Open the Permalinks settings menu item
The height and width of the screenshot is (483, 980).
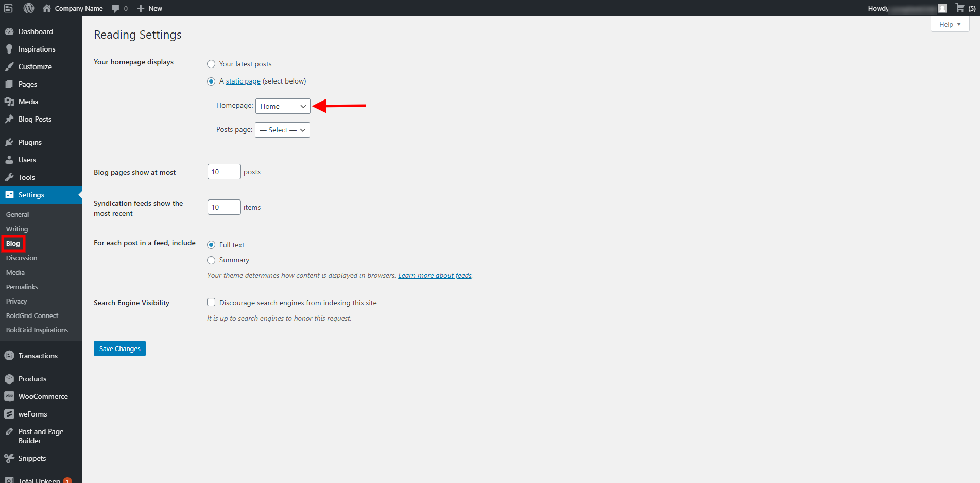point(22,287)
